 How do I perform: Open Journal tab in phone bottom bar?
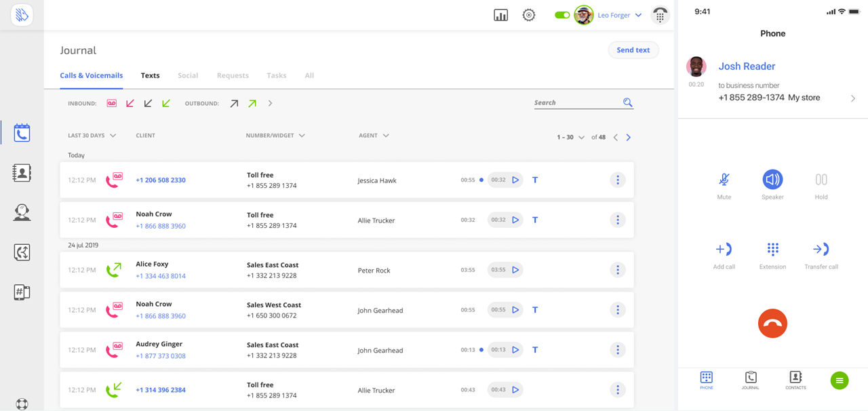(x=751, y=380)
